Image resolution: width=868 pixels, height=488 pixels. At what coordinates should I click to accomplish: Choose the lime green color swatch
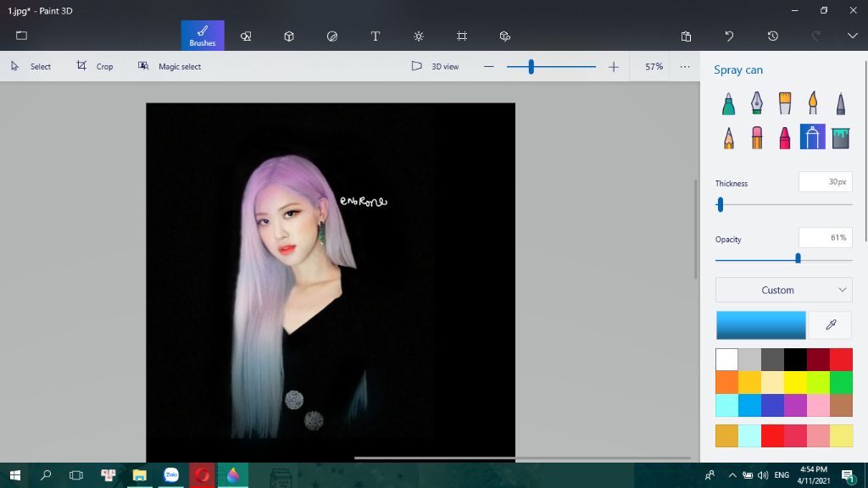click(x=818, y=382)
